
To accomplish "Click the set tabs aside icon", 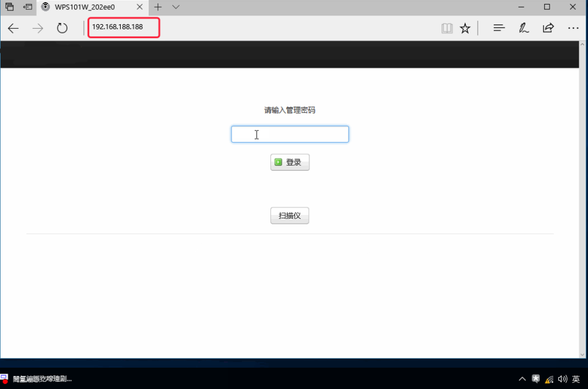I will (28, 7).
